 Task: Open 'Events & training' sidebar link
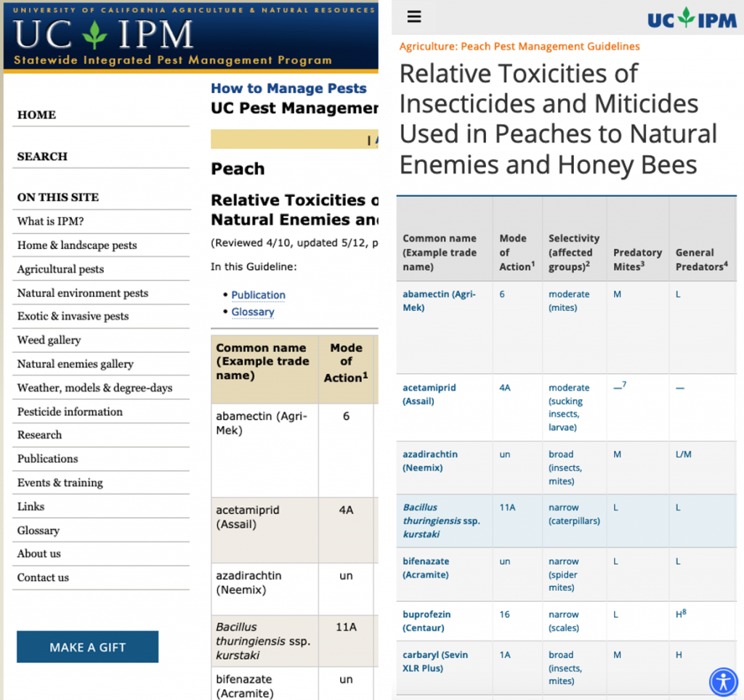(60, 483)
